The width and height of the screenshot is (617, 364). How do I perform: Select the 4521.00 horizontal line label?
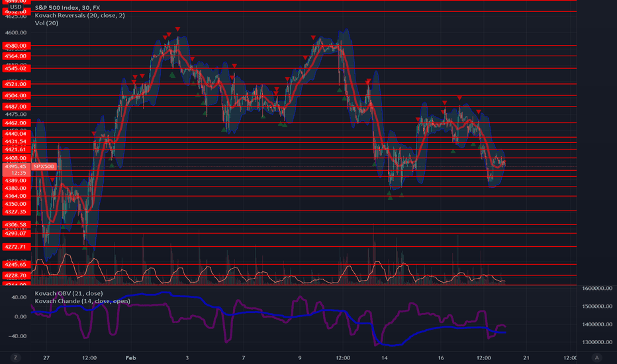[16, 84]
